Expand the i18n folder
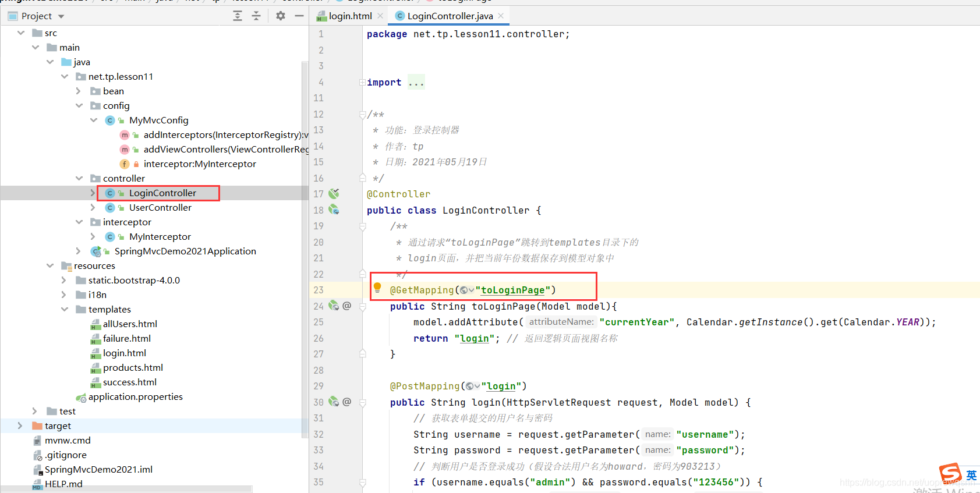 (63, 295)
